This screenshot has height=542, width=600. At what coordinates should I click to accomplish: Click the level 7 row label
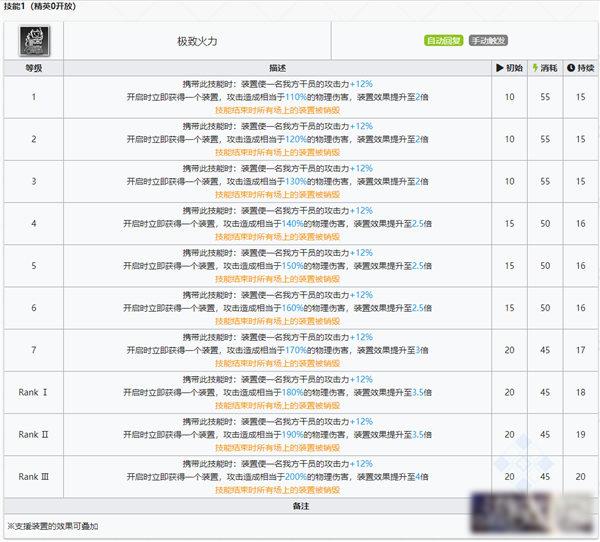tap(34, 350)
